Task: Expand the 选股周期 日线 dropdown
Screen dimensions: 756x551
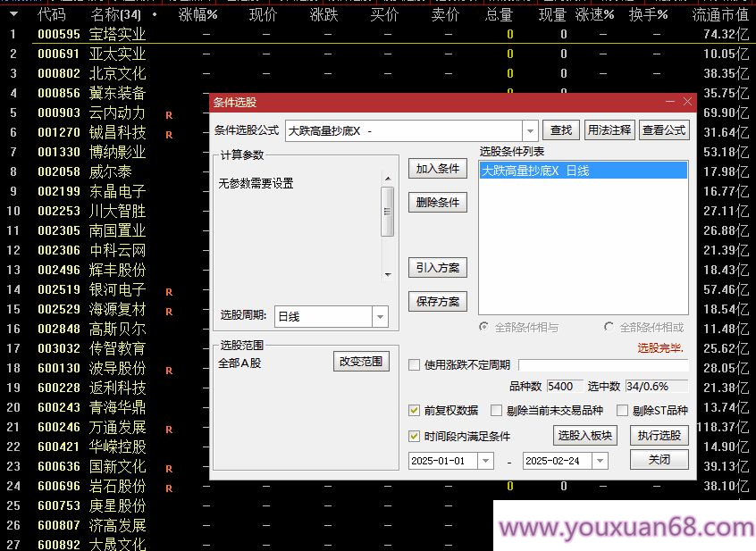Action: coord(380,316)
